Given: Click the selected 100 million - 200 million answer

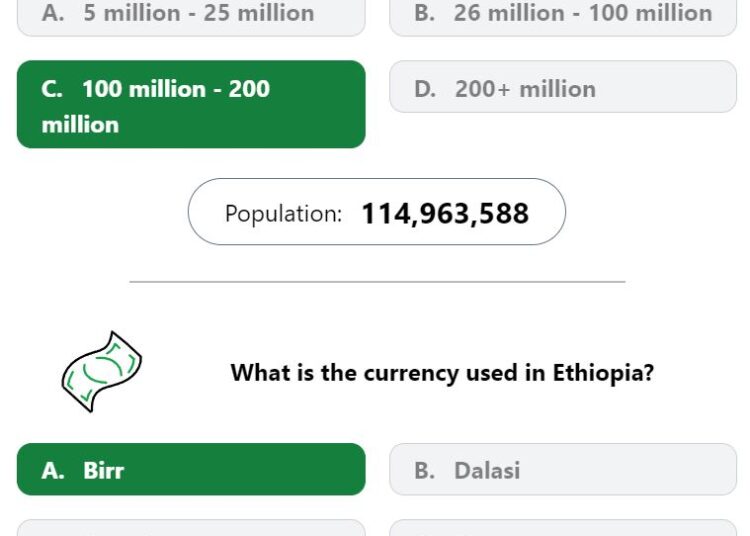Looking at the screenshot, I should click(191, 104).
